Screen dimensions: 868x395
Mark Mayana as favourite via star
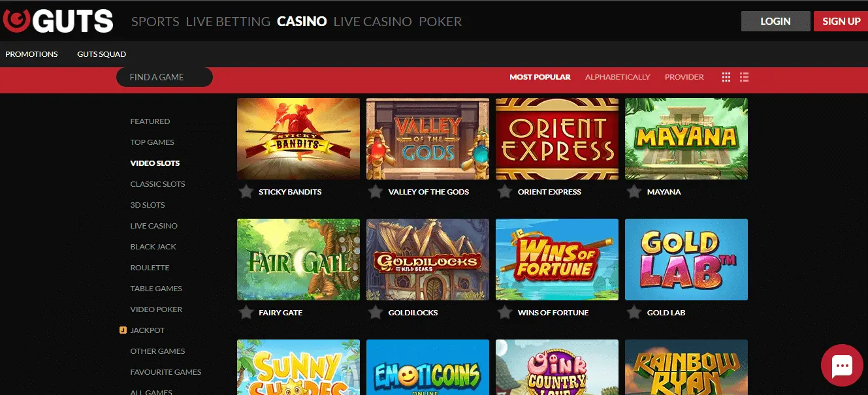pyautogui.click(x=634, y=192)
